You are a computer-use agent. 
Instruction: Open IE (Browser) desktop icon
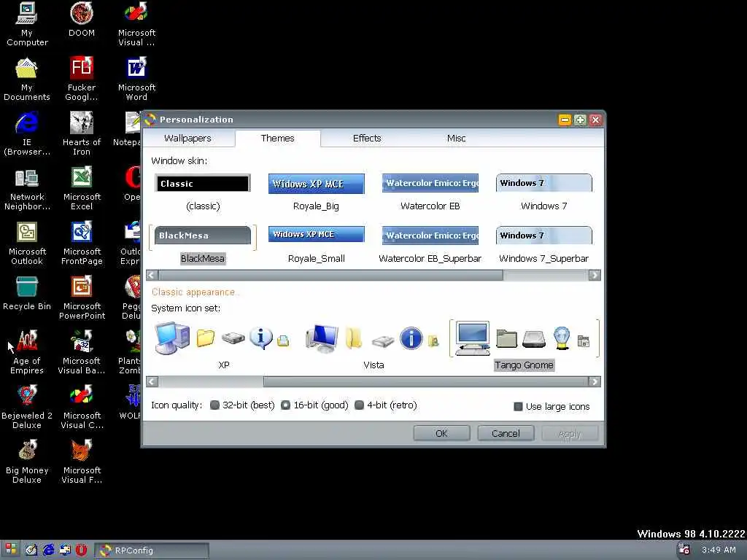(27, 133)
